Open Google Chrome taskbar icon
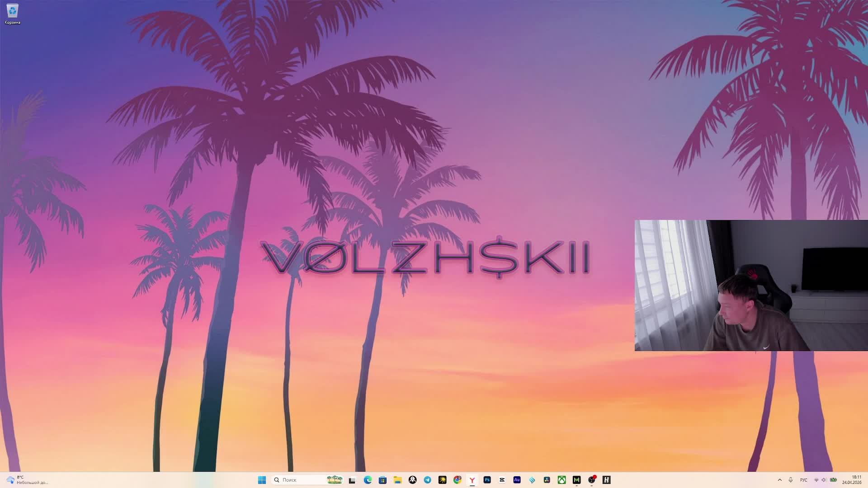The height and width of the screenshot is (488, 868). pos(458,480)
